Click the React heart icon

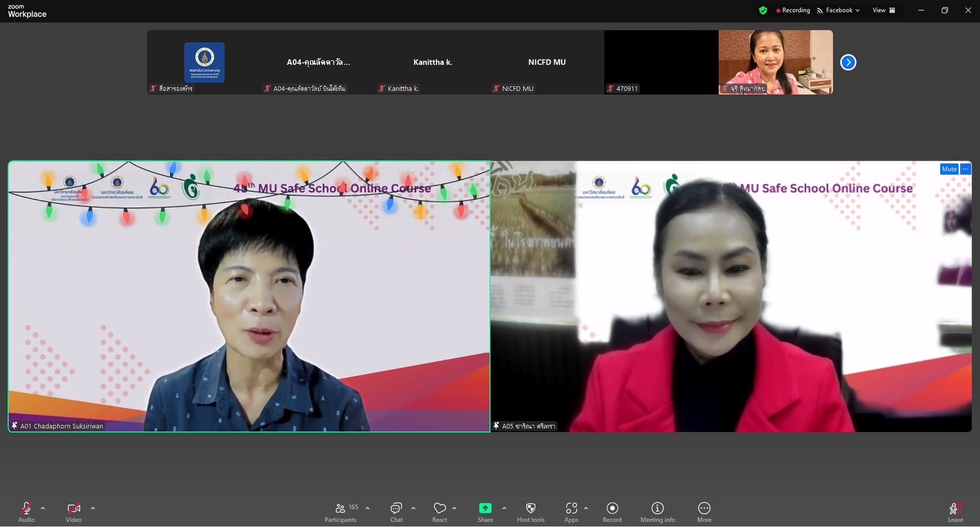tap(439, 508)
